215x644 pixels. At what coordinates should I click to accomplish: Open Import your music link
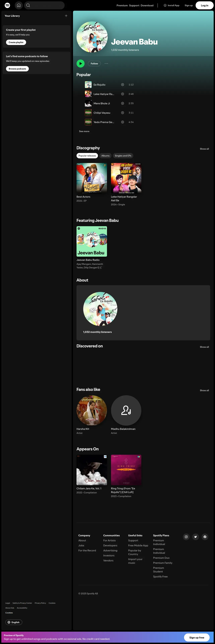pos(135,561)
